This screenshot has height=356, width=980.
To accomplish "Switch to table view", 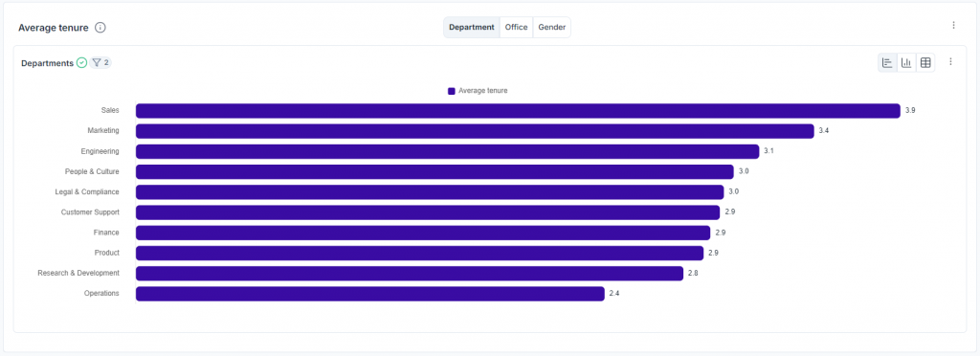I will click(x=925, y=62).
